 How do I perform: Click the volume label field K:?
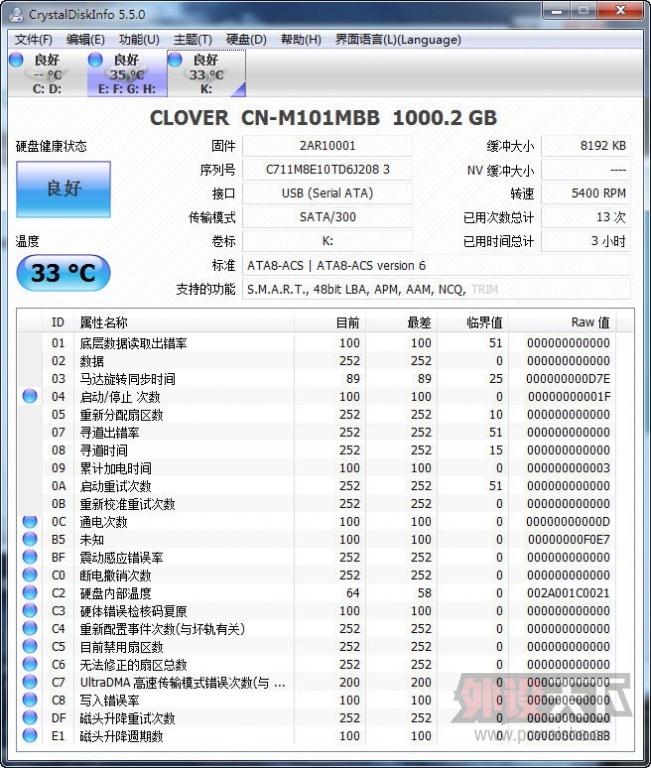327,241
